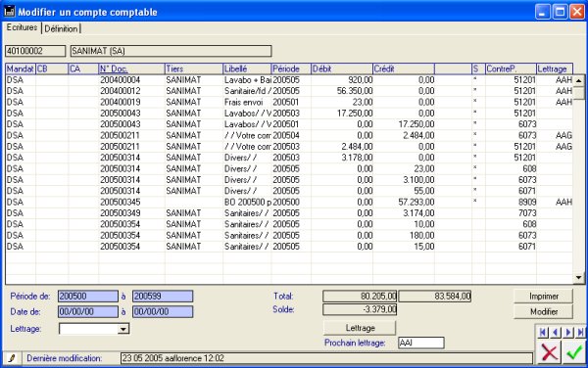588x368 pixels.
Task: Maximize the window
Action: coord(560,12)
